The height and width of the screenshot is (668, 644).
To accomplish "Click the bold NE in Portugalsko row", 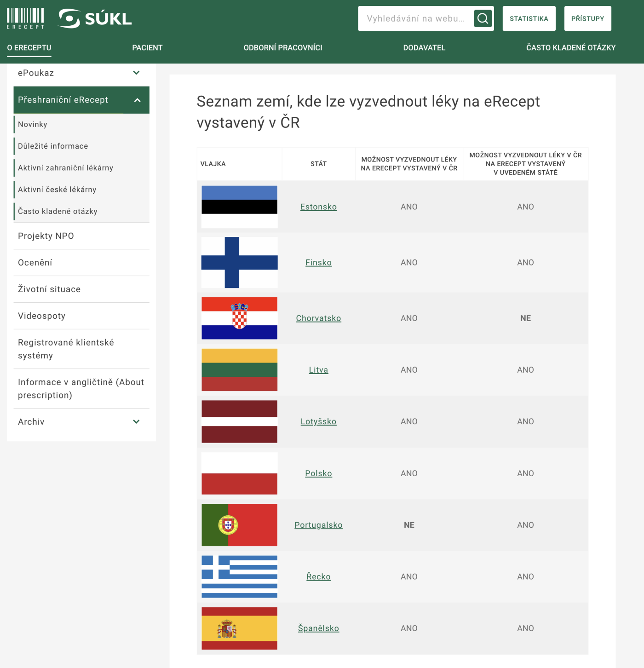I will (409, 525).
